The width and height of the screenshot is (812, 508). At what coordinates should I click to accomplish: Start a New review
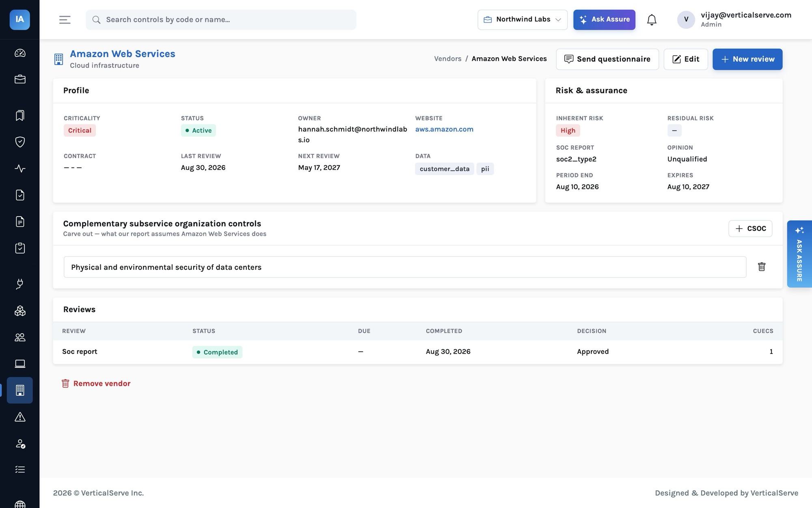(x=747, y=59)
